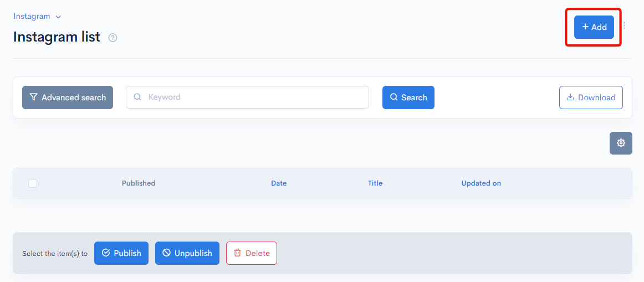Open Advanced search filters
This screenshot has height=282, width=644.
pos(68,98)
